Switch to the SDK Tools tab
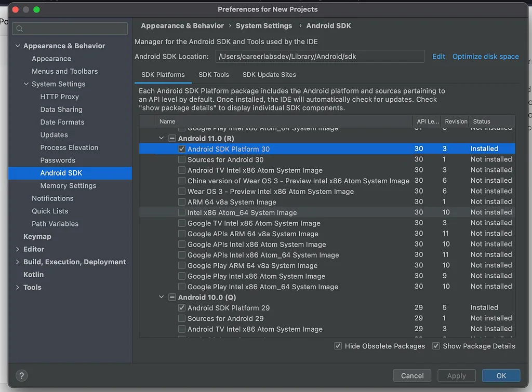 [214, 75]
